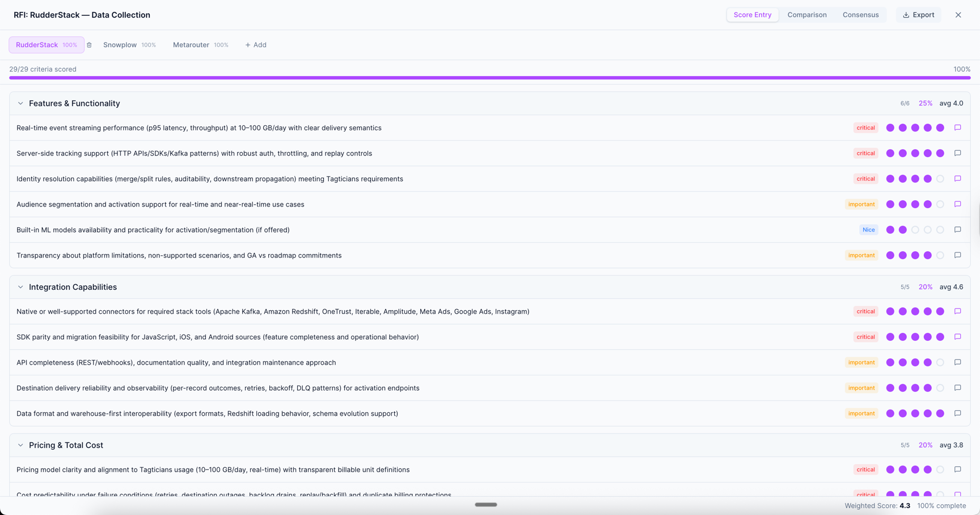Set identity resolution score to five dots
The height and width of the screenshot is (515, 980).
click(940, 179)
